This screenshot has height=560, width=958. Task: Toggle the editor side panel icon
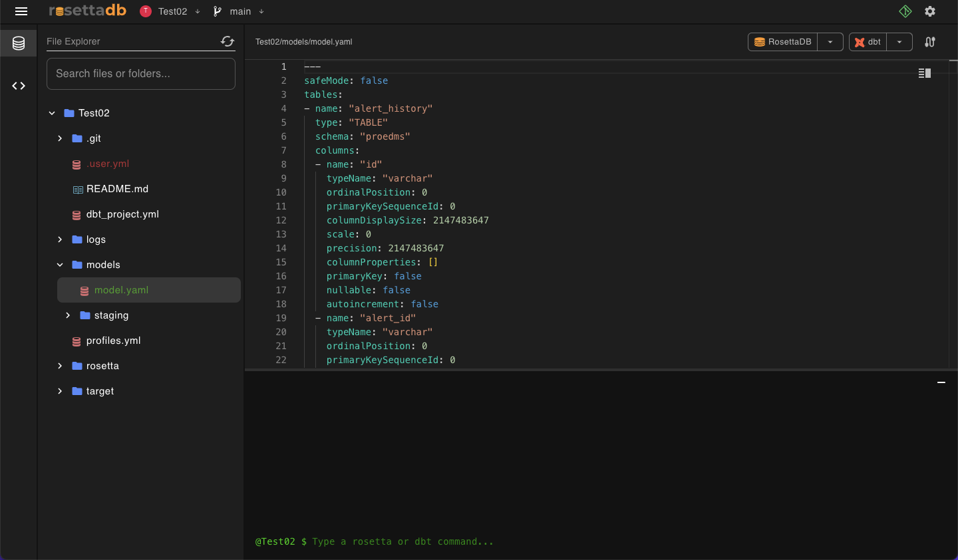(924, 73)
